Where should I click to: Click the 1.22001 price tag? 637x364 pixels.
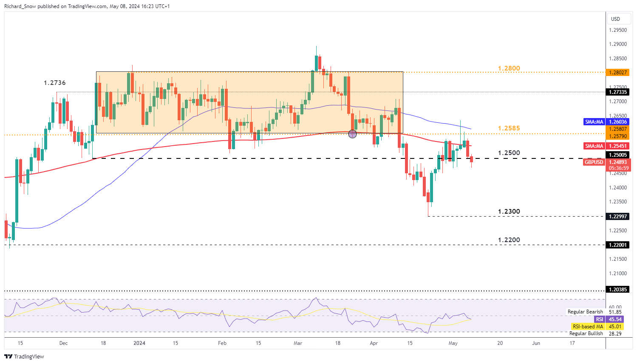click(x=618, y=245)
